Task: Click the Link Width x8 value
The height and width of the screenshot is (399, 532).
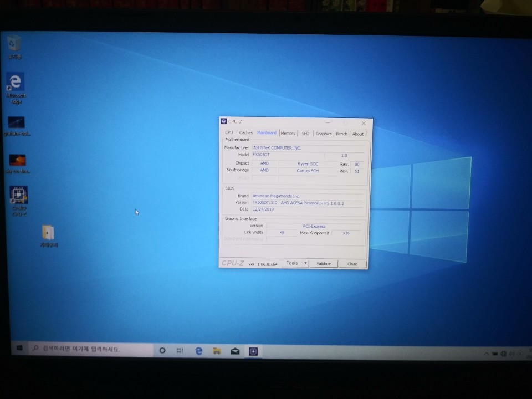Action: [282, 232]
